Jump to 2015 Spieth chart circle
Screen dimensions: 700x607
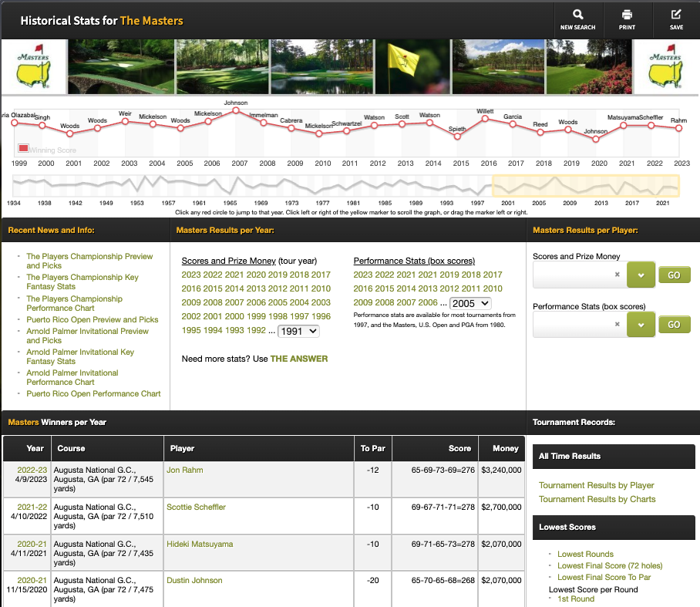[457, 137]
